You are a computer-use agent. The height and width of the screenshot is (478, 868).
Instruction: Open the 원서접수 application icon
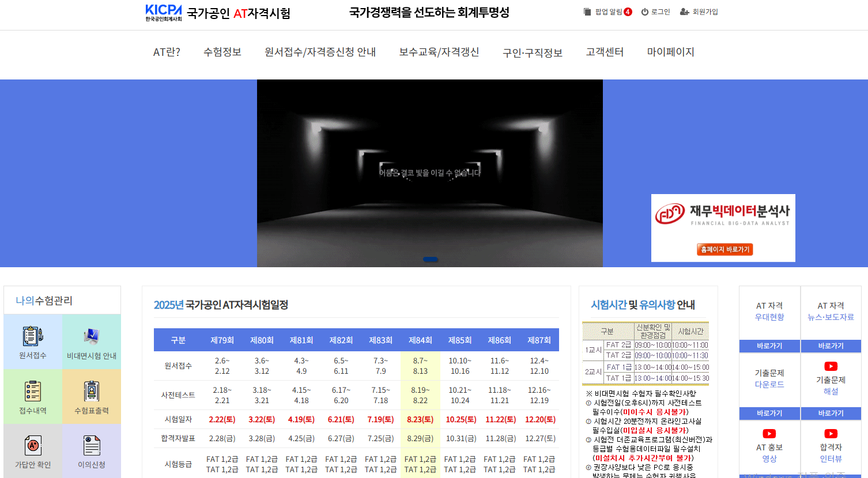coord(33,341)
